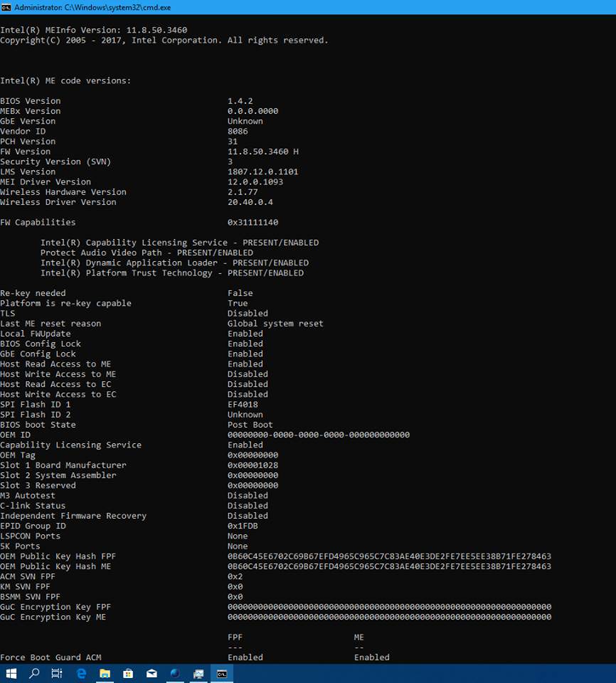Click the 'TLS' label
Viewport: 616px width, 683px height.
point(7,313)
